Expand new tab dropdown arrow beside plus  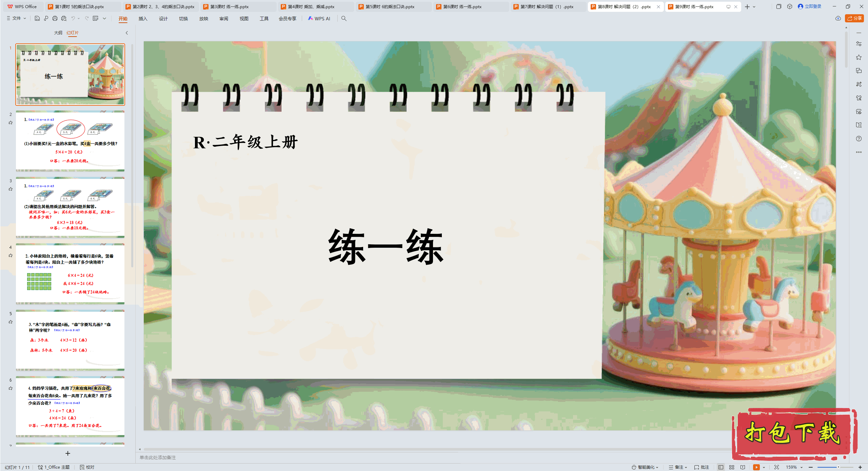pos(754,6)
